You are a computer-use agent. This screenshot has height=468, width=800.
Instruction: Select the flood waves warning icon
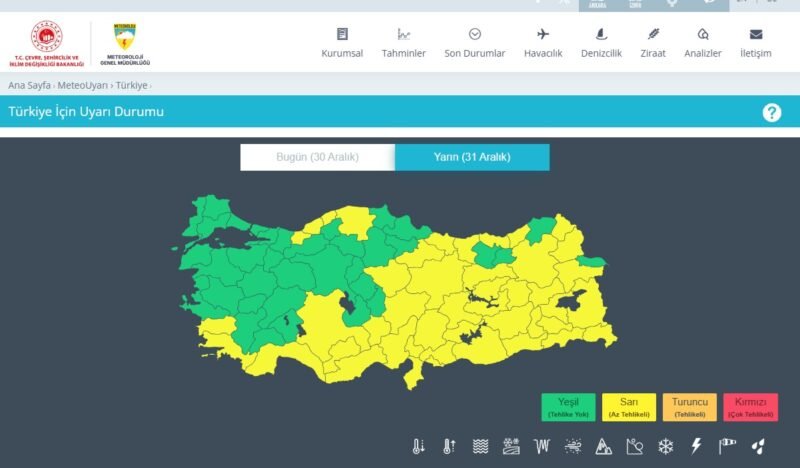click(x=480, y=446)
